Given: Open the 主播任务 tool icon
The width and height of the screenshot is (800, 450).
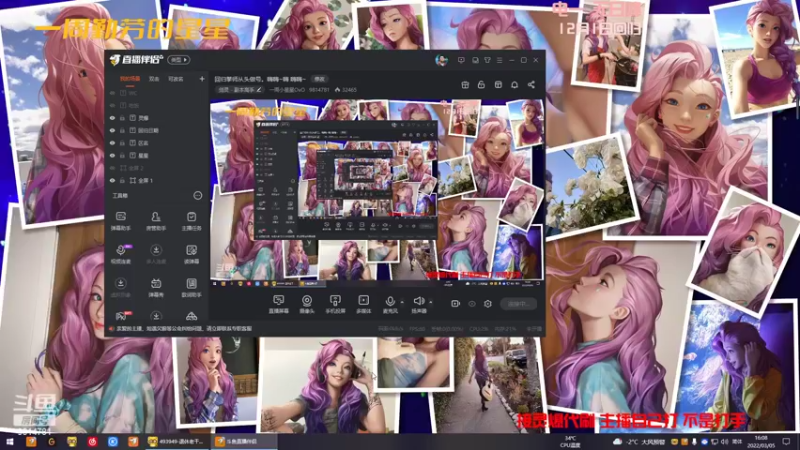Looking at the screenshot, I should tap(191, 221).
